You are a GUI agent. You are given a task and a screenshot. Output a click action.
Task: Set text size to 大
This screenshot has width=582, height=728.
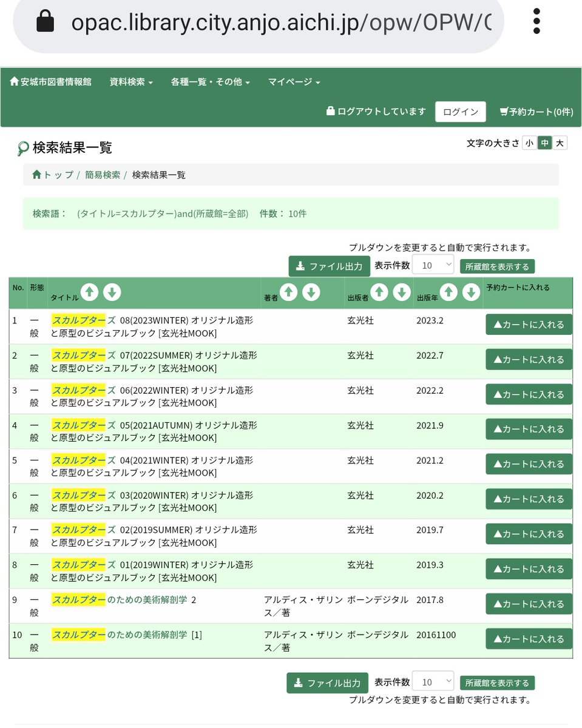pyautogui.click(x=560, y=143)
